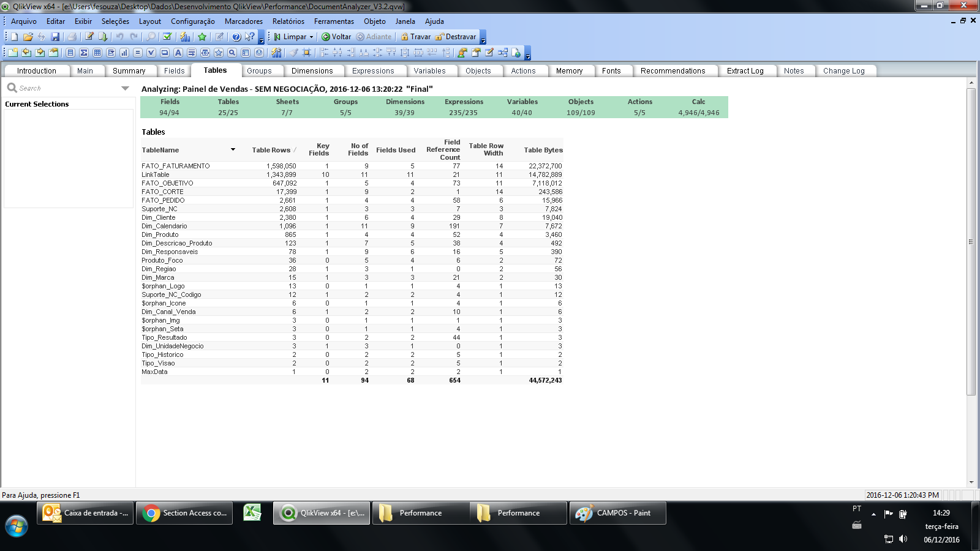Open the Excel taskbar icon
This screenshot has height=551, width=980.
(x=252, y=512)
